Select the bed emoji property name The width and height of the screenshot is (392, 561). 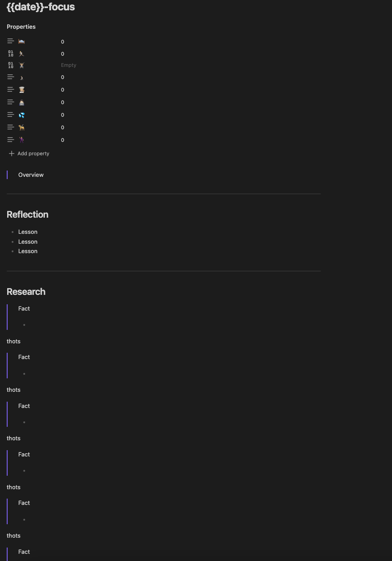[22, 41]
